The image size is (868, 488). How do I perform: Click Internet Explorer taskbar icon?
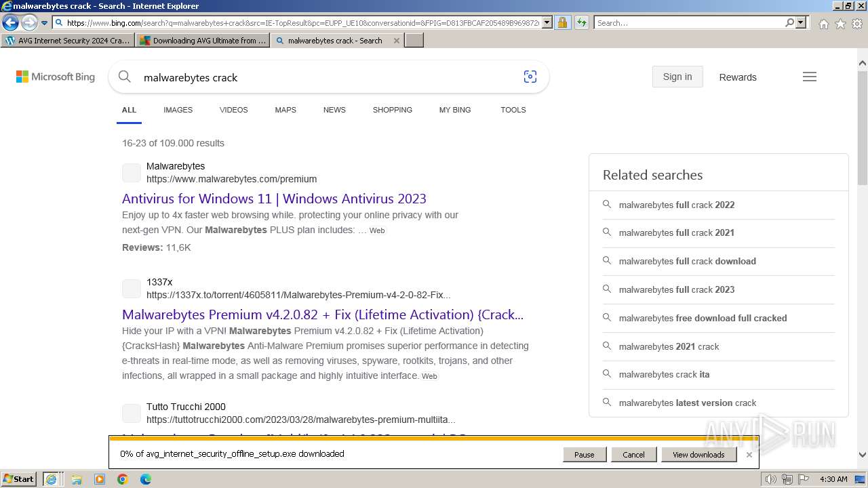point(52,479)
